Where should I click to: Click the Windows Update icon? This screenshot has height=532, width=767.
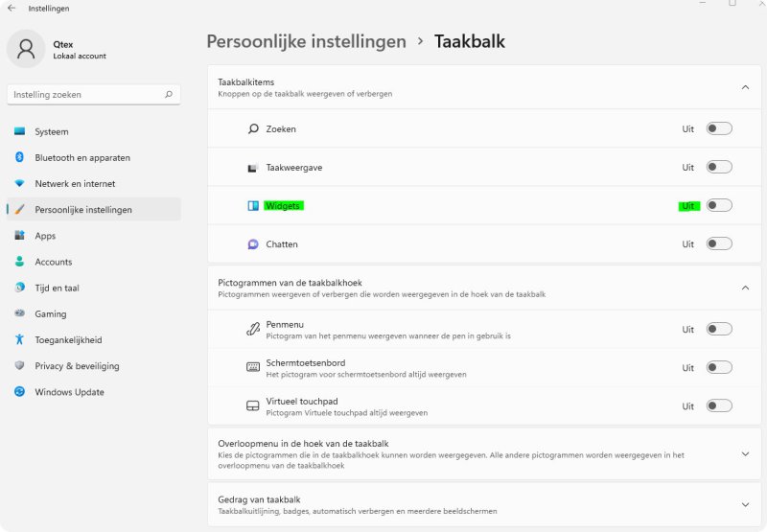click(19, 392)
